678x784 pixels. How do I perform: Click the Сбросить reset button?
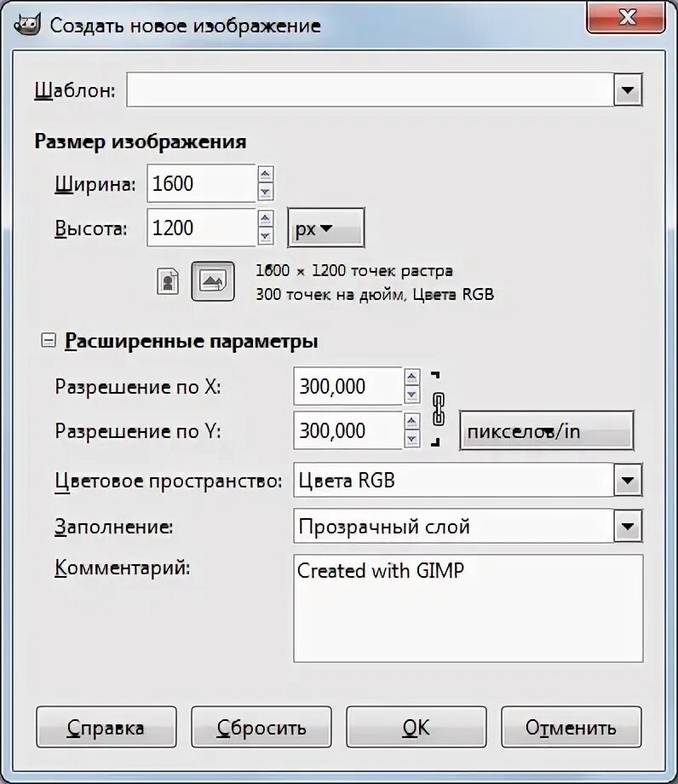(261, 727)
